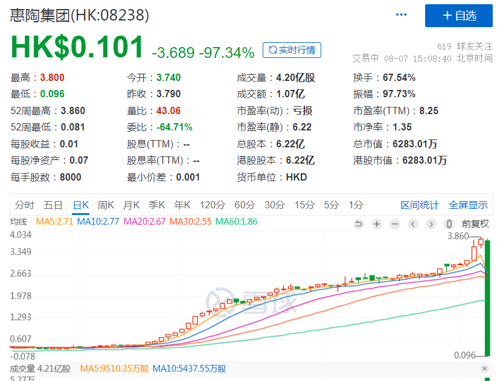Image resolution: width=500 pixels, height=381 pixels.
Task: Click the MA30:2.55 moving average label
Action: (x=190, y=222)
